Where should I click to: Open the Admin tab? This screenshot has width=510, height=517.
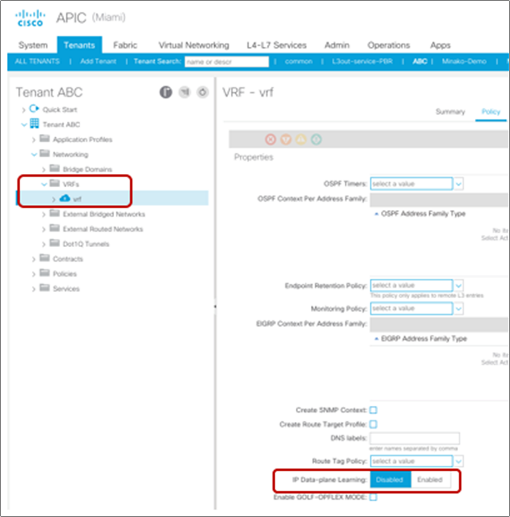[x=337, y=45]
